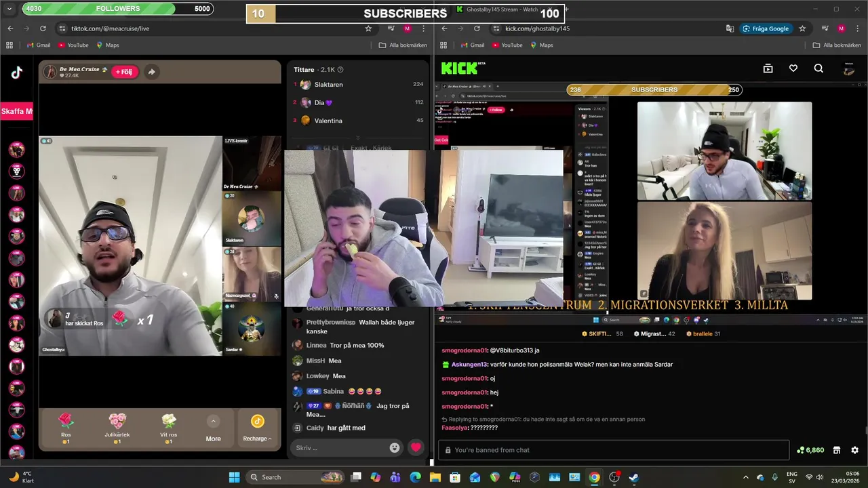Open media controls in TikTok window

click(x=391, y=28)
